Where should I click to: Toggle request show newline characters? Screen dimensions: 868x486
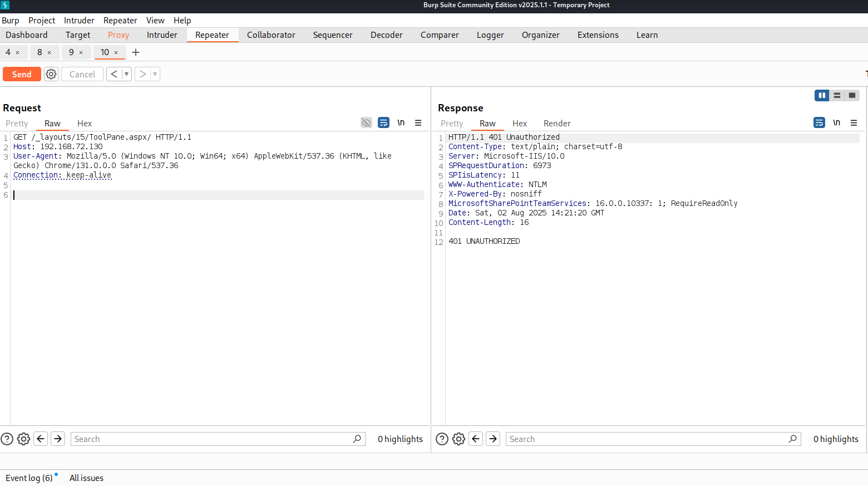401,122
